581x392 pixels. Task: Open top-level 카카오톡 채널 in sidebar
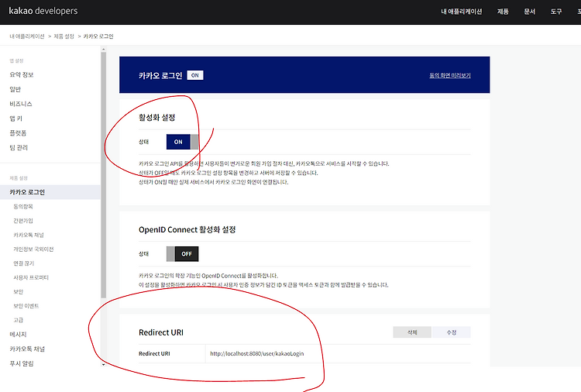click(27, 349)
